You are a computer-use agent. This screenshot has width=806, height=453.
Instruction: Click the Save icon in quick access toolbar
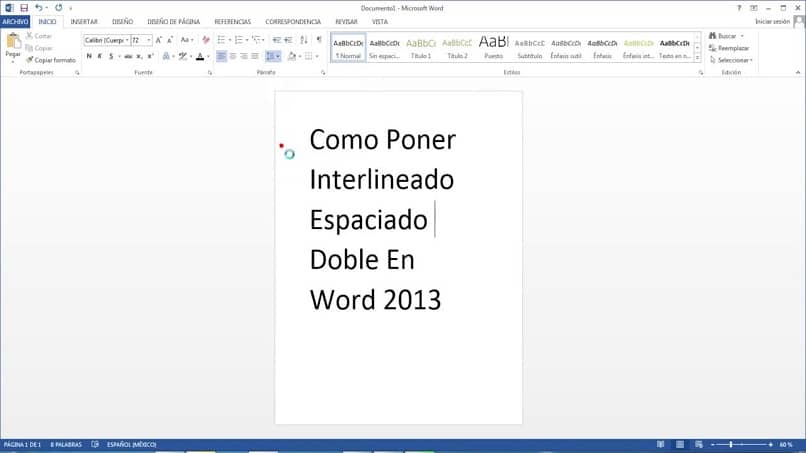tap(23, 7)
